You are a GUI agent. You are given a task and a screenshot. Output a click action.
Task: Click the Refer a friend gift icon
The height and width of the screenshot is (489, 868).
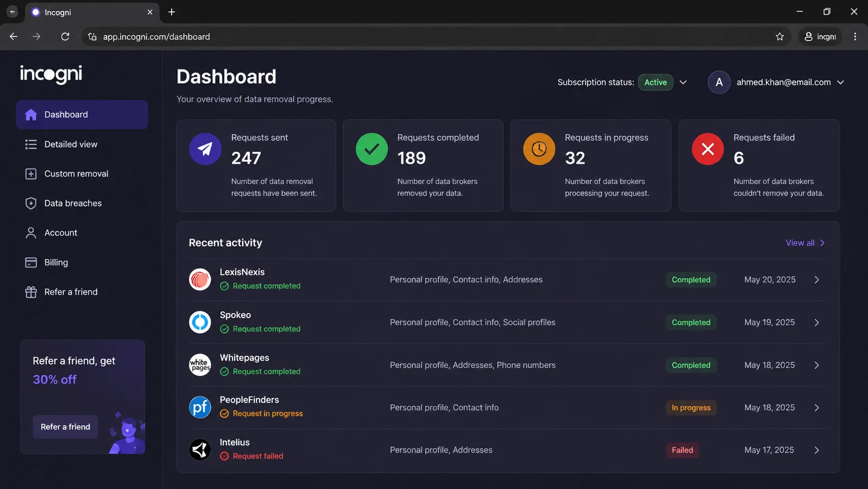[x=31, y=292]
